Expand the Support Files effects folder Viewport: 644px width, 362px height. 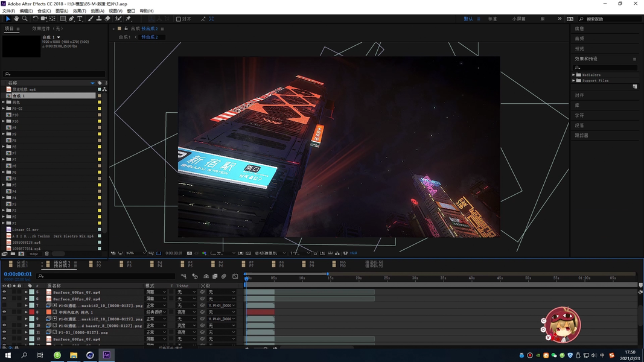[x=574, y=80]
